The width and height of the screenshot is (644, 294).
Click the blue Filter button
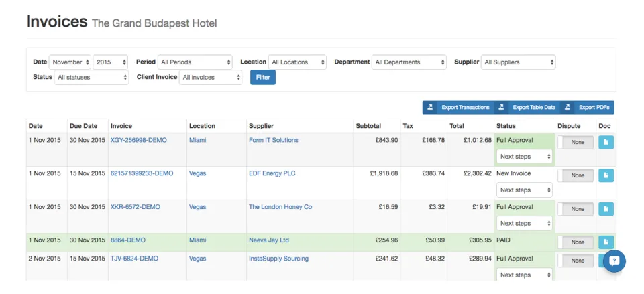263,77
